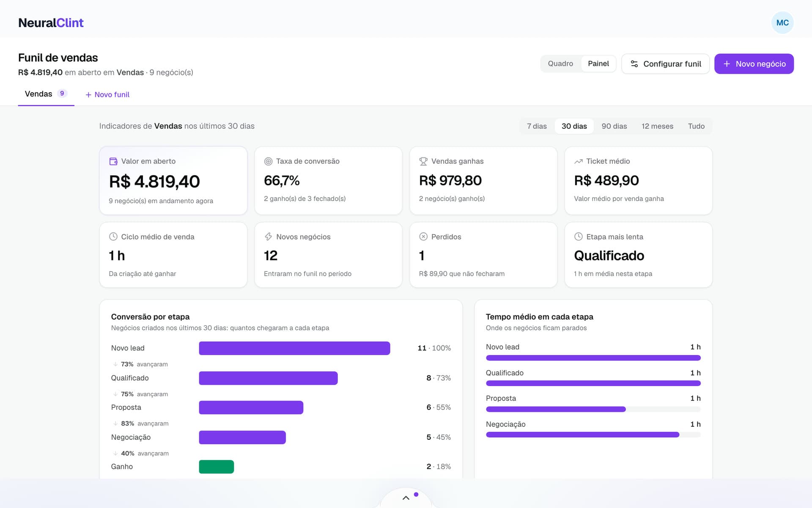Select the 30 dias period
Screen dimensions: 812x508
[574, 126]
